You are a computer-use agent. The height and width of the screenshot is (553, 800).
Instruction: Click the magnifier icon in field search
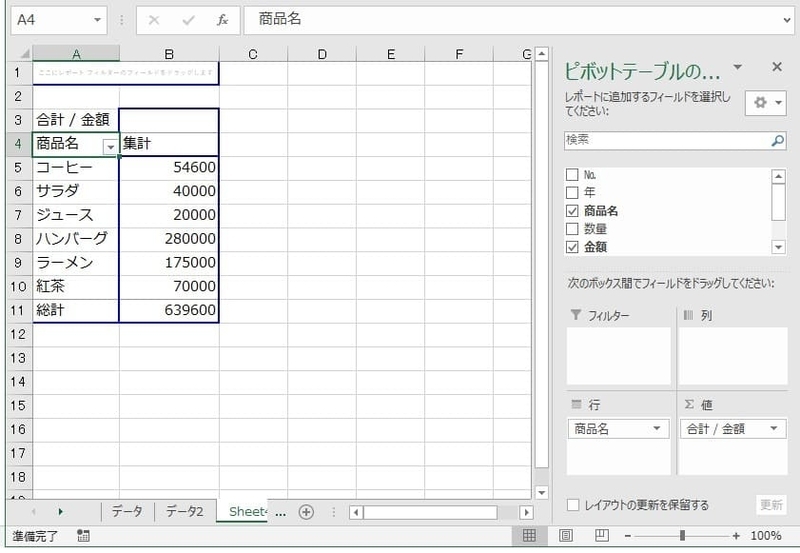click(x=777, y=140)
